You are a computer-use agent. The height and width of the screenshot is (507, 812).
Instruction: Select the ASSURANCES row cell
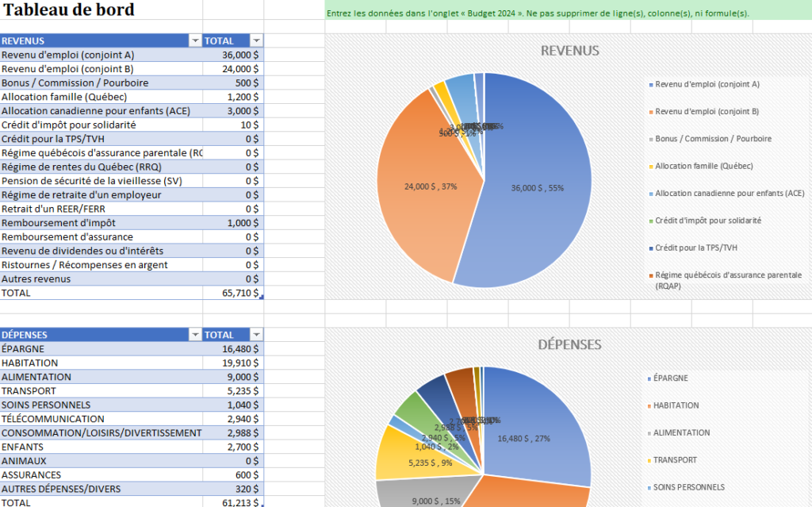[101, 474]
